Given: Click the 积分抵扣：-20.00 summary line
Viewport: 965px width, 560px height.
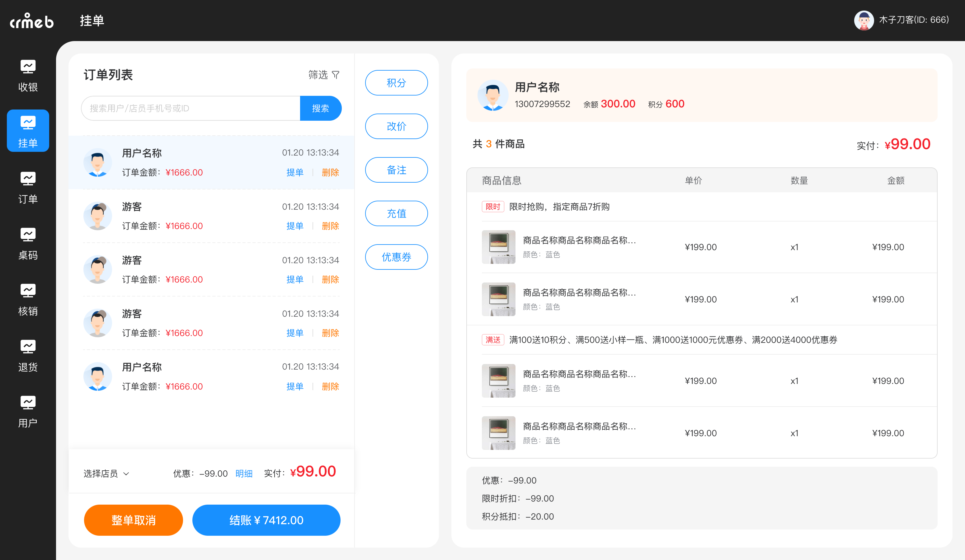Looking at the screenshot, I should (x=517, y=516).
